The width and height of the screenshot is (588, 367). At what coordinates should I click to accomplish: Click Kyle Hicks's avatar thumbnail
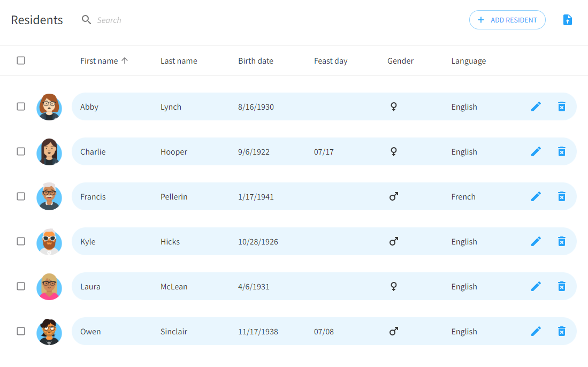[x=49, y=241]
